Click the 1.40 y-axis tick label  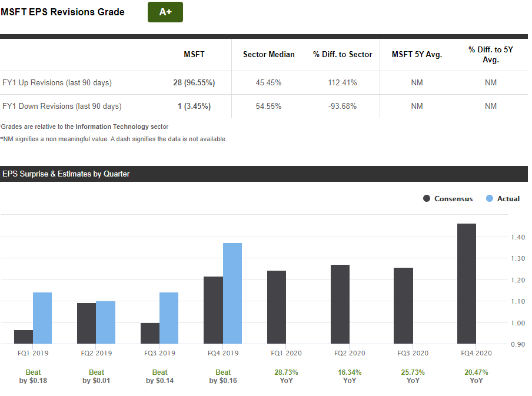click(518, 237)
